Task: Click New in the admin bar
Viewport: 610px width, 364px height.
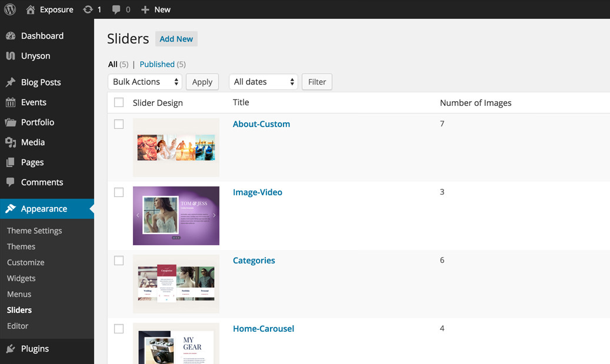Action: click(162, 10)
